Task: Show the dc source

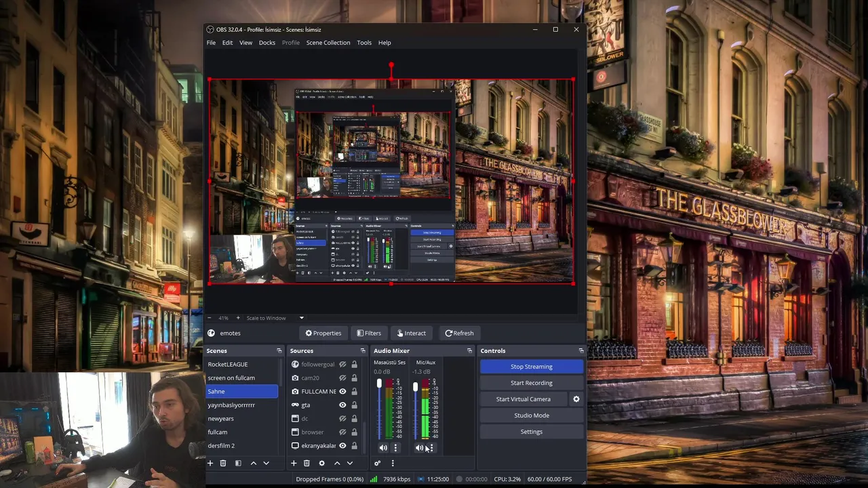Action: coord(342,418)
